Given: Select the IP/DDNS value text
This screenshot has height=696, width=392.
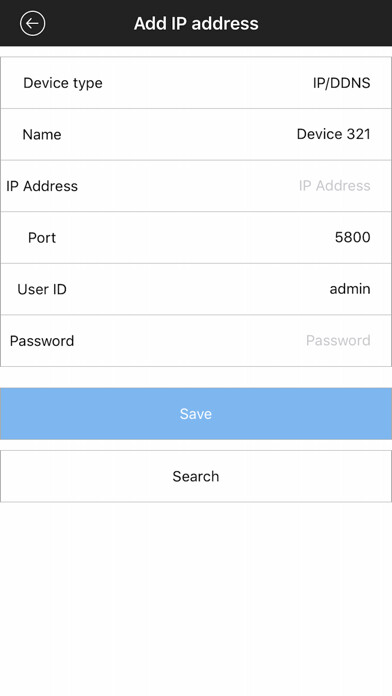Looking at the screenshot, I should (x=341, y=83).
